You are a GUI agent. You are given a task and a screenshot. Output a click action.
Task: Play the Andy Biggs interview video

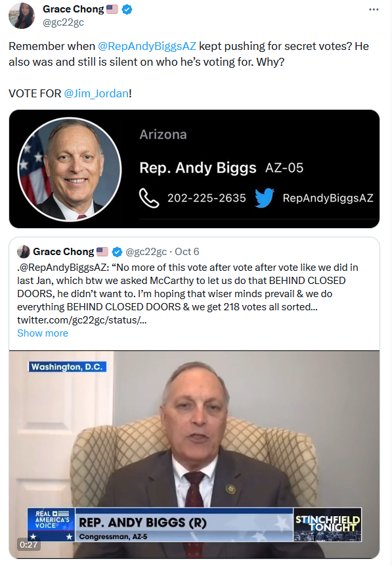point(194,454)
